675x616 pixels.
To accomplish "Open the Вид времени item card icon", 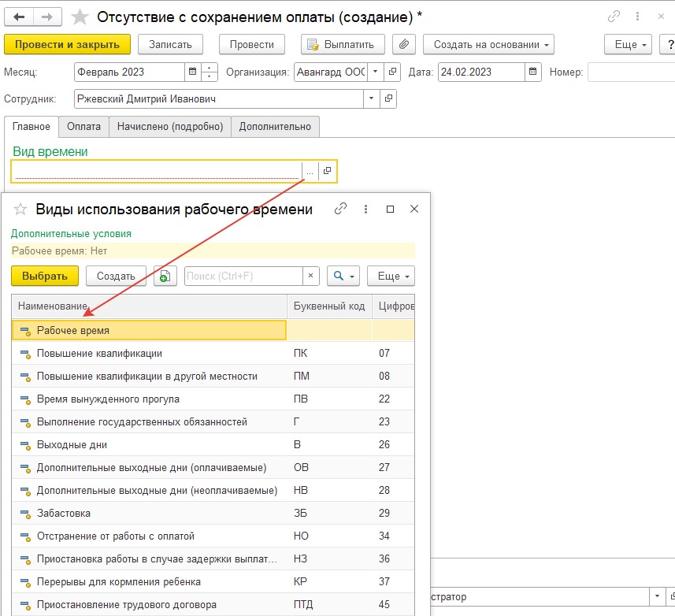I will (x=327, y=171).
